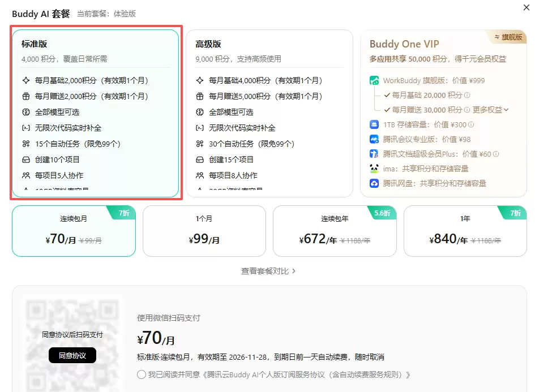Click the people icon beside 每项目5人协作

(26, 175)
